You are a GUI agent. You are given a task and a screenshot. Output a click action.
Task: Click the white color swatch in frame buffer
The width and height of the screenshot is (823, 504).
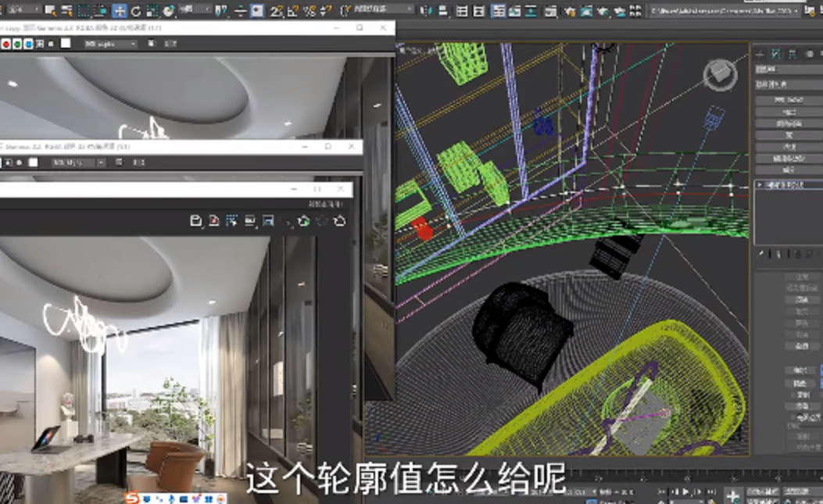click(66, 44)
